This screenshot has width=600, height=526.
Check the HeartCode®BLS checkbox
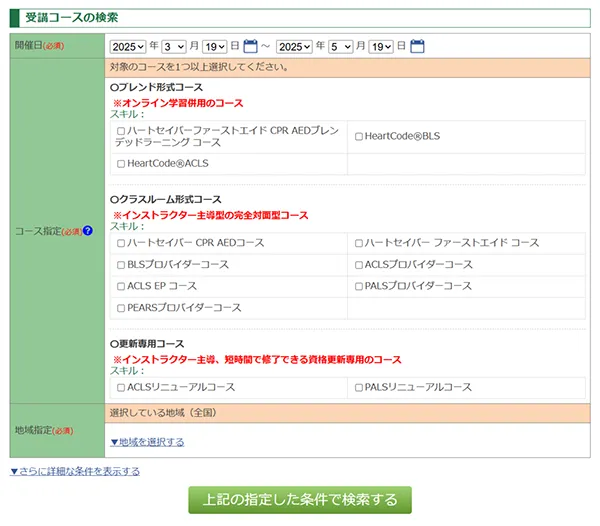click(359, 137)
